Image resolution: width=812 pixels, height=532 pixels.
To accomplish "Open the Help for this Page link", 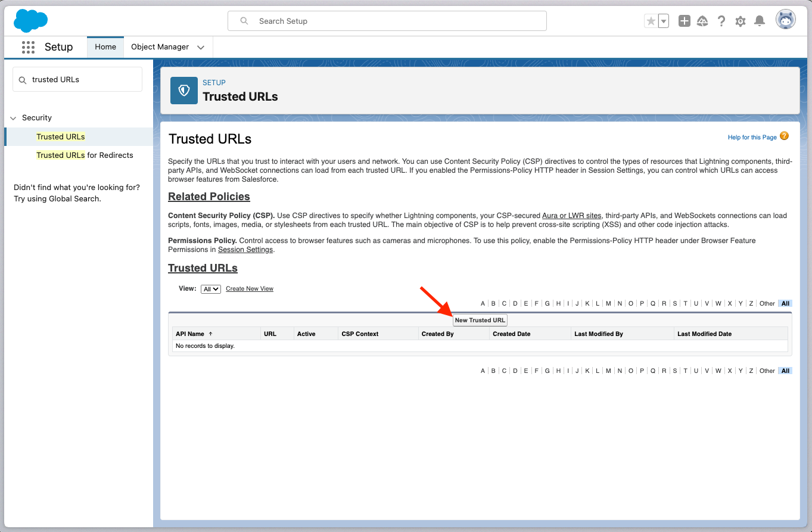I will coord(752,138).
